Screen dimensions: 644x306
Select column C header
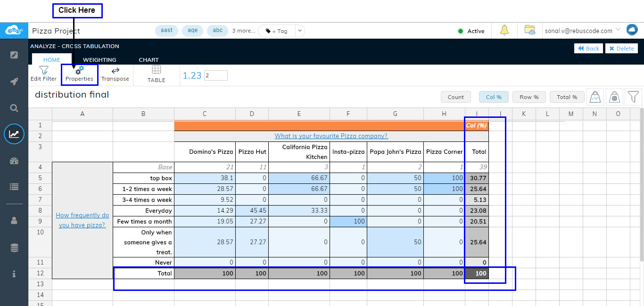(x=205, y=114)
